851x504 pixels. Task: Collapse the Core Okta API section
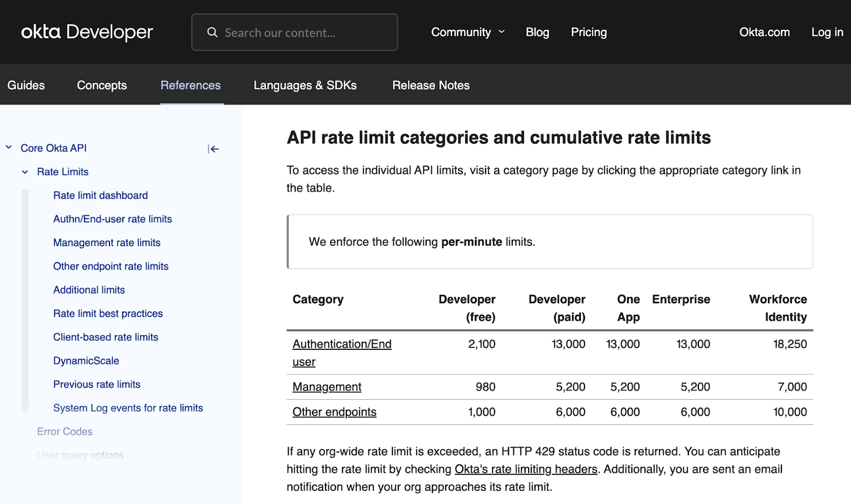pos(8,147)
